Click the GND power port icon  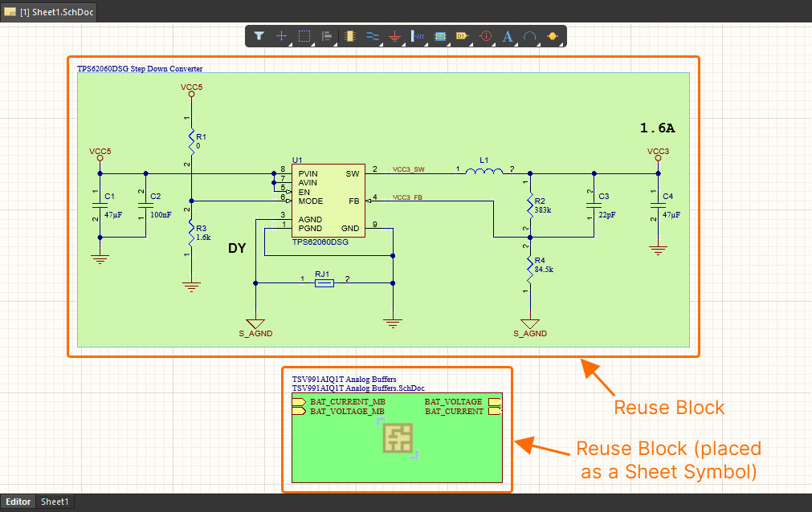tap(394, 36)
